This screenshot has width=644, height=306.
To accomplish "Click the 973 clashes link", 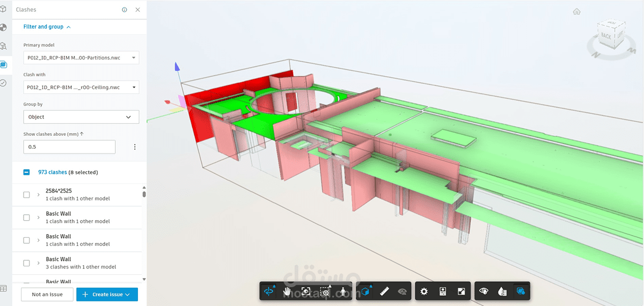I will tap(52, 172).
